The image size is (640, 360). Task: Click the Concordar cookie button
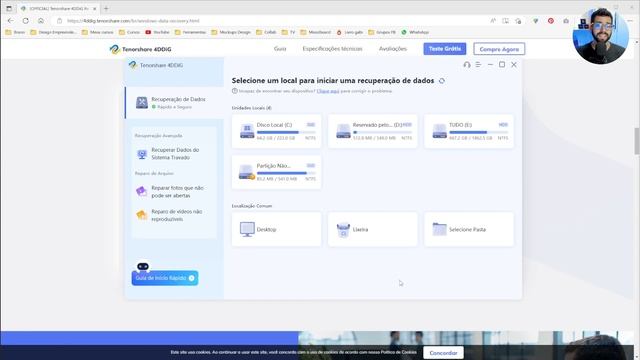tap(443, 353)
